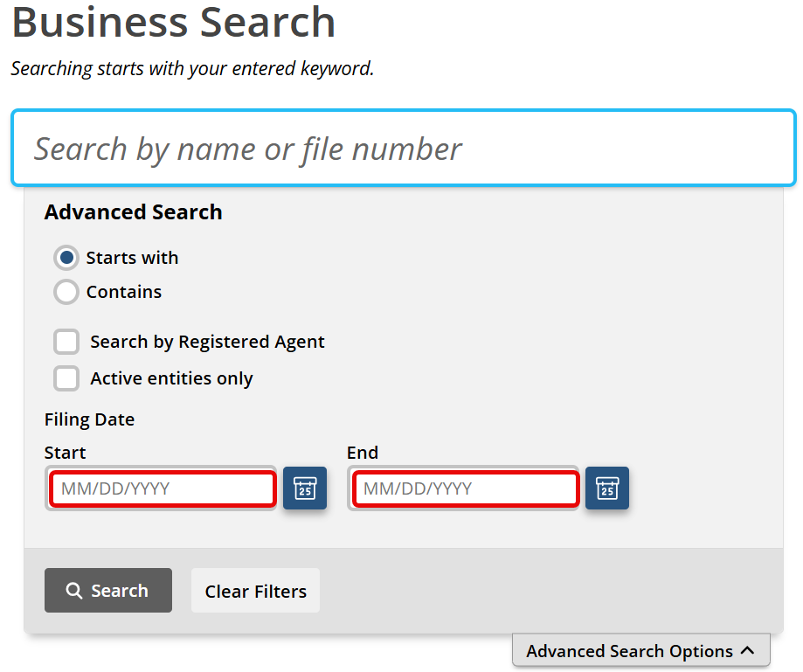803x672 pixels.
Task: Select the Starts with radio button
Action: point(66,258)
